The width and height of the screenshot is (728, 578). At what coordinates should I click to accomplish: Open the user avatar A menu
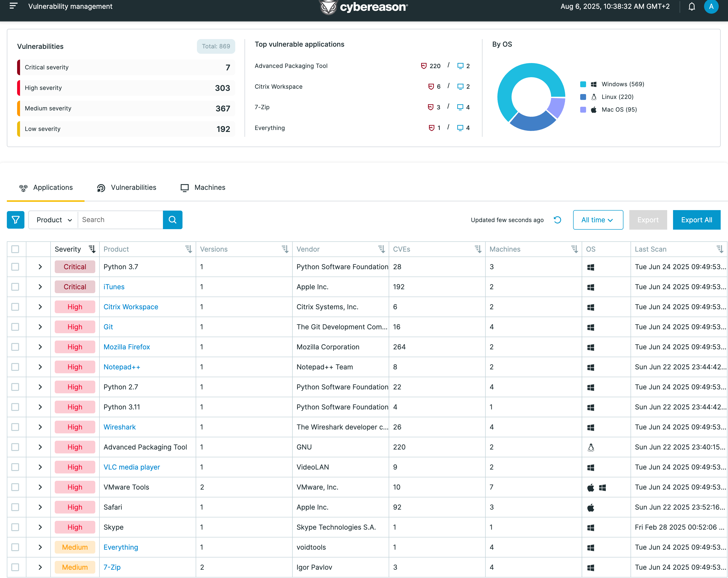[711, 6]
